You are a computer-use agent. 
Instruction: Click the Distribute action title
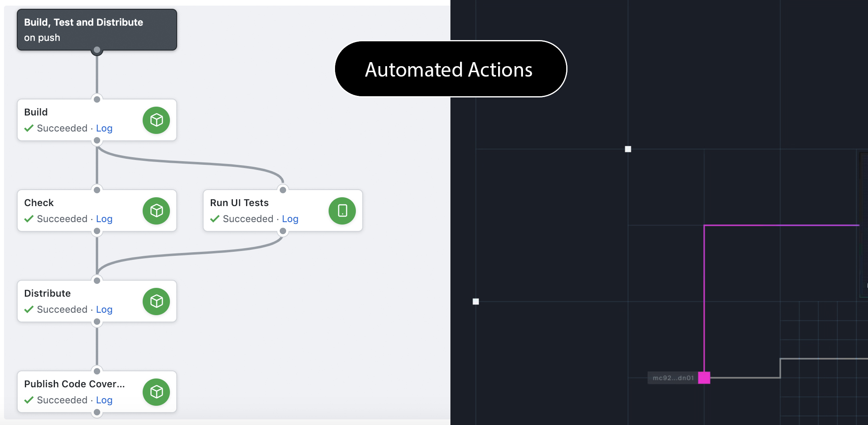(x=47, y=293)
